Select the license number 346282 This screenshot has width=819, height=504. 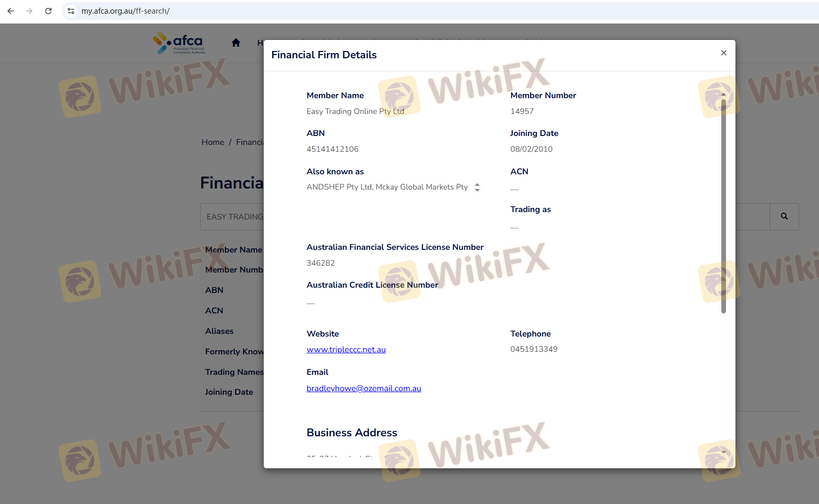[x=321, y=263]
